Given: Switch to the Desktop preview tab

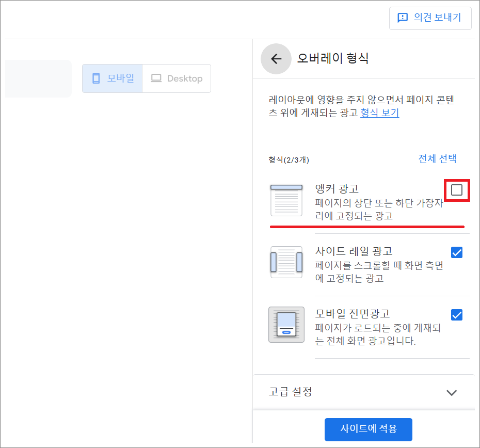Looking at the screenshot, I should point(177,78).
